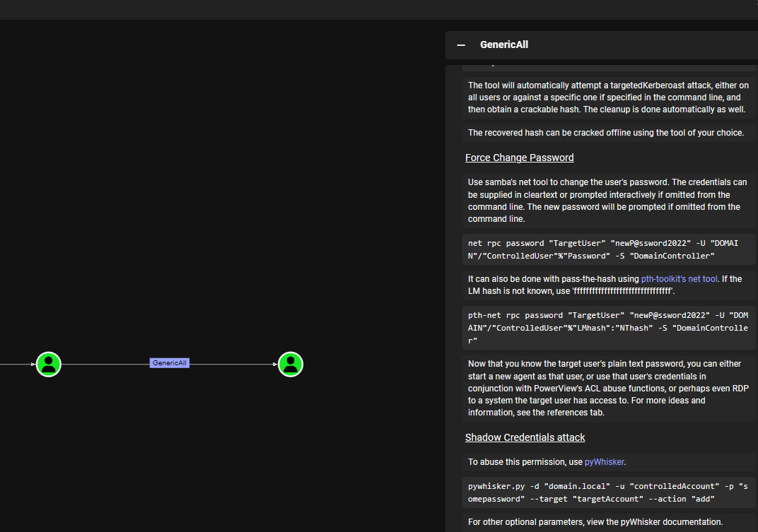Select the left user node in graph
Viewport: 758px width, 532px height.
tap(49, 365)
